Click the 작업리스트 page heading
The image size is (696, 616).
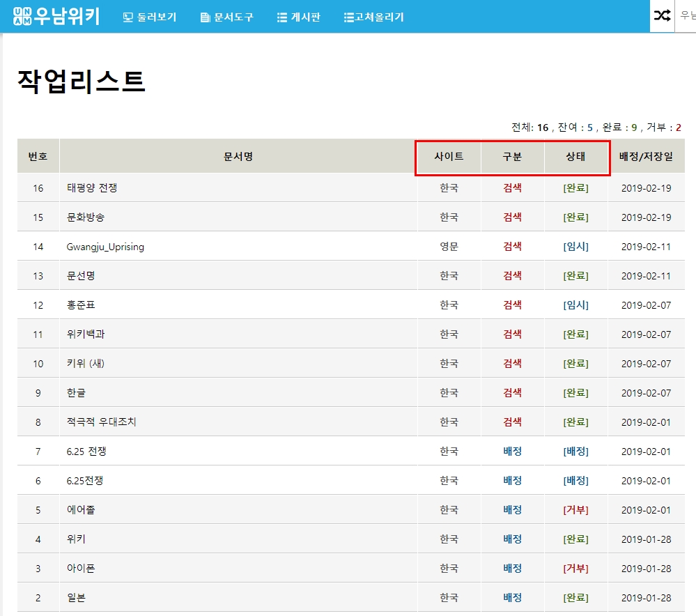82,82
